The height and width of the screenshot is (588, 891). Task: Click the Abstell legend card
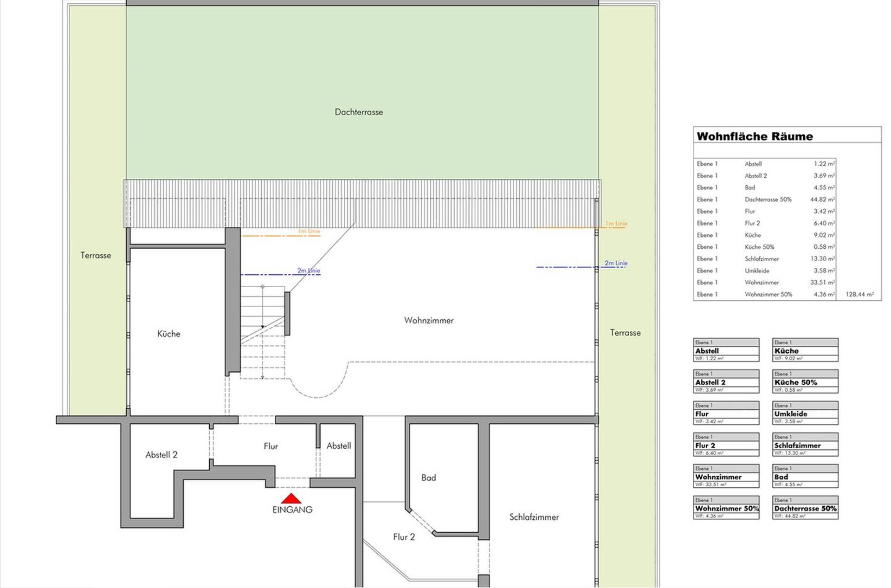click(x=726, y=350)
